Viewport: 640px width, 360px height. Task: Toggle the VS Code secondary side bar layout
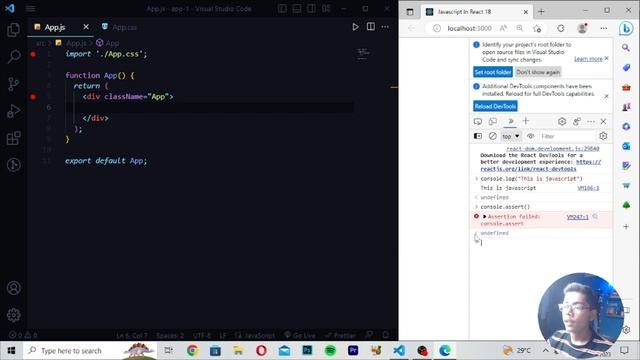311,9
